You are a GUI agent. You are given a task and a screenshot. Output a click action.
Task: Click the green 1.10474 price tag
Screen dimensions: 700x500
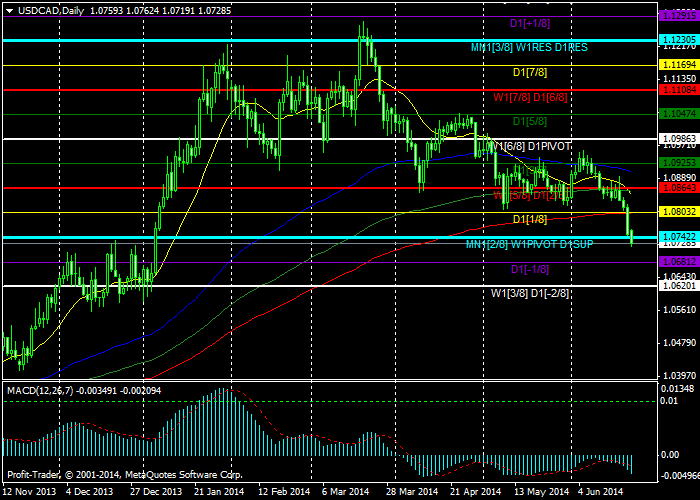click(x=679, y=114)
